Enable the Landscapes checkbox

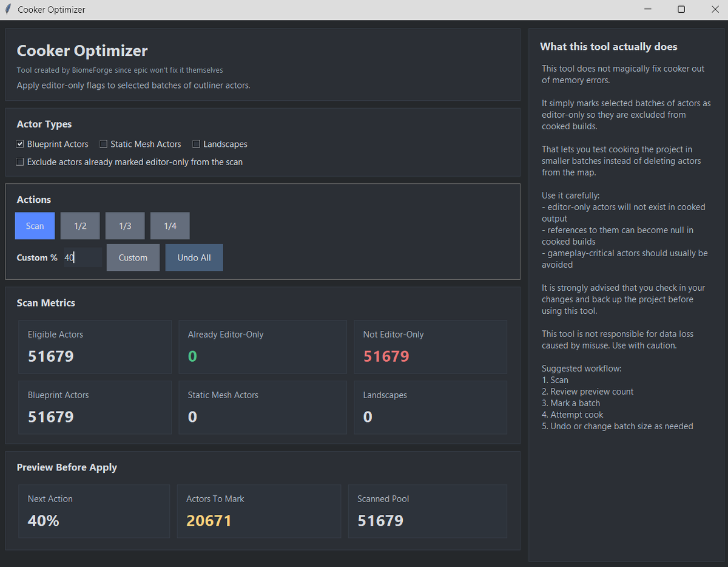[197, 144]
